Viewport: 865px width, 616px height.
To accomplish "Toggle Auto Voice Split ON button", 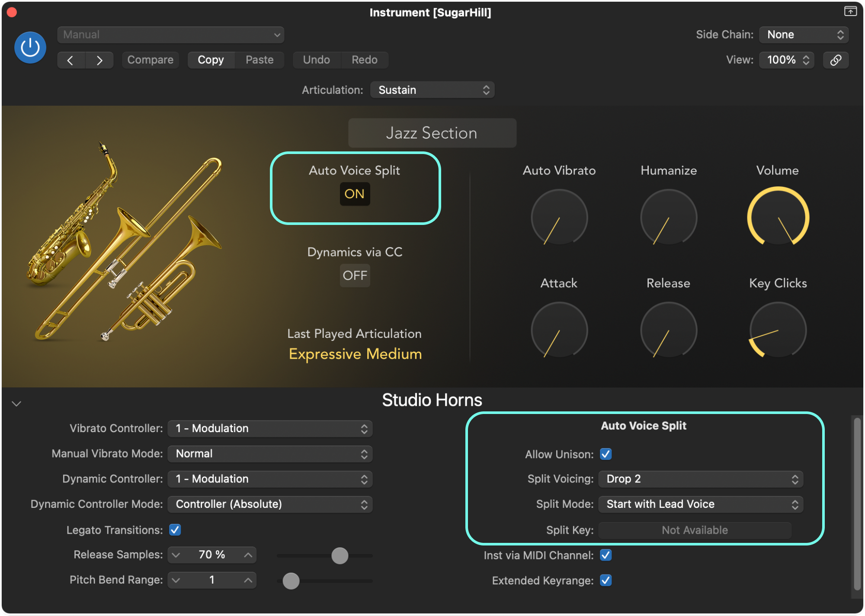I will coord(355,194).
